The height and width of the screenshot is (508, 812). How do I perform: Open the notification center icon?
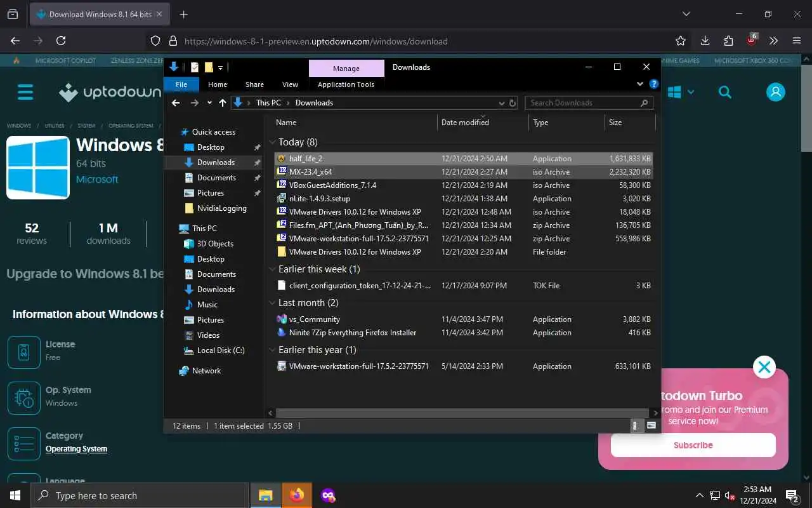point(792,495)
